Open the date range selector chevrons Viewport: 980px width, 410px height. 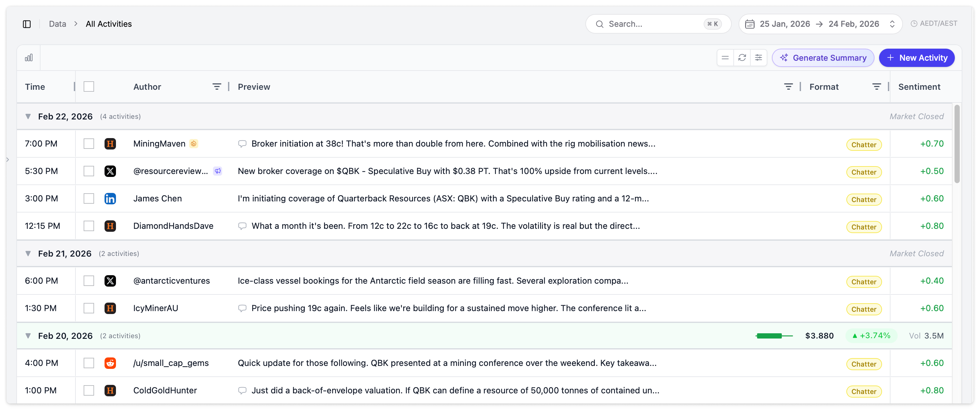click(892, 24)
